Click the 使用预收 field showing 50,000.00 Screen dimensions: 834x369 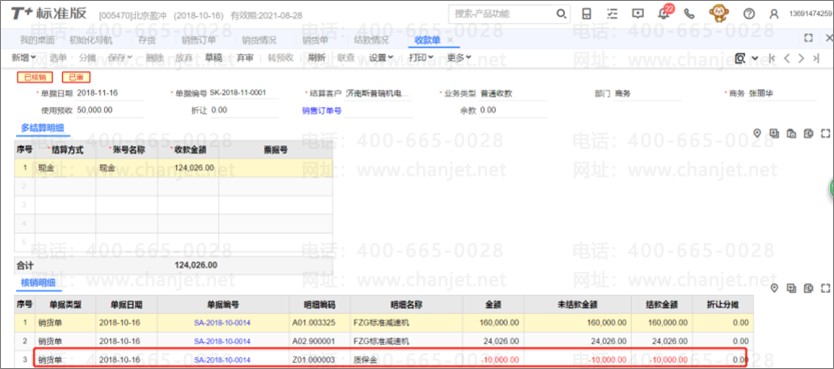pos(110,110)
